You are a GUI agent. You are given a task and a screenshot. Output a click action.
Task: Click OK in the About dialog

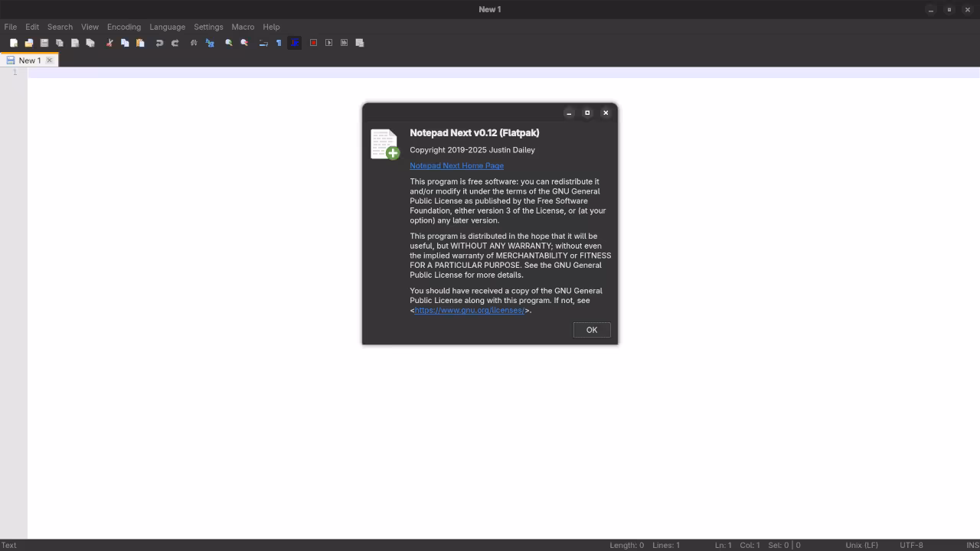592,330
